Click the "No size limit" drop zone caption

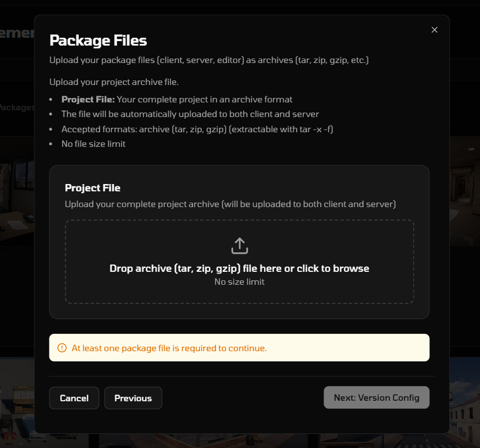(239, 281)
